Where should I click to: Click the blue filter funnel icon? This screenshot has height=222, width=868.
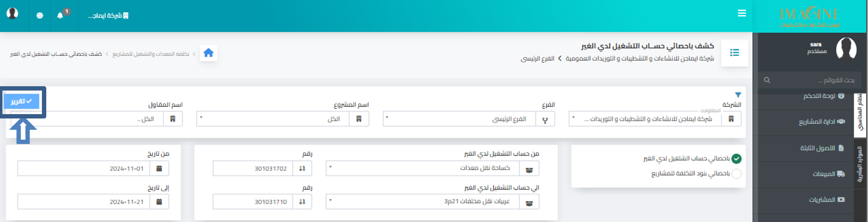pos(738,95)
